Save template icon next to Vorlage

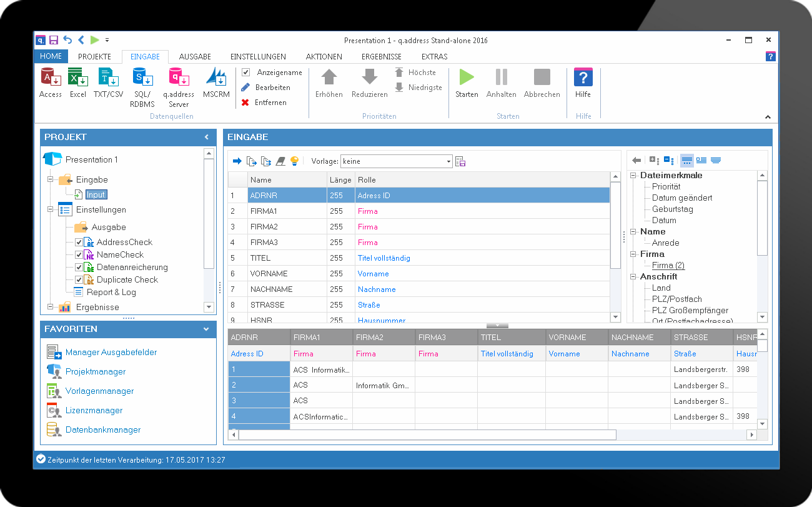(x=461, y=161)
